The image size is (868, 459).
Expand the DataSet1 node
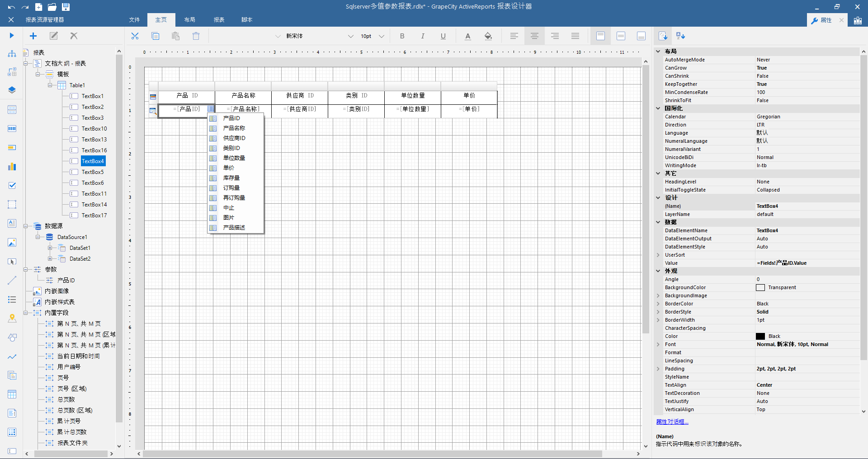pyautogui.click(x=50, y=248)
